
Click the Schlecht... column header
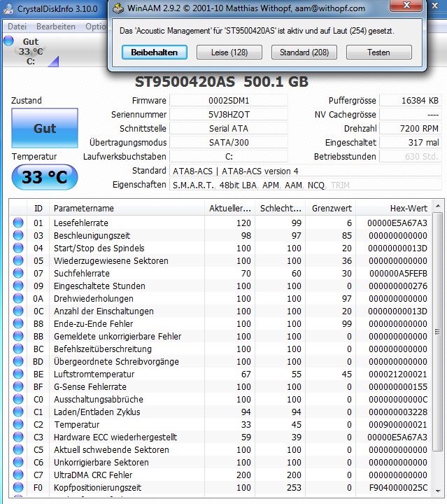(x=281, y=209)
